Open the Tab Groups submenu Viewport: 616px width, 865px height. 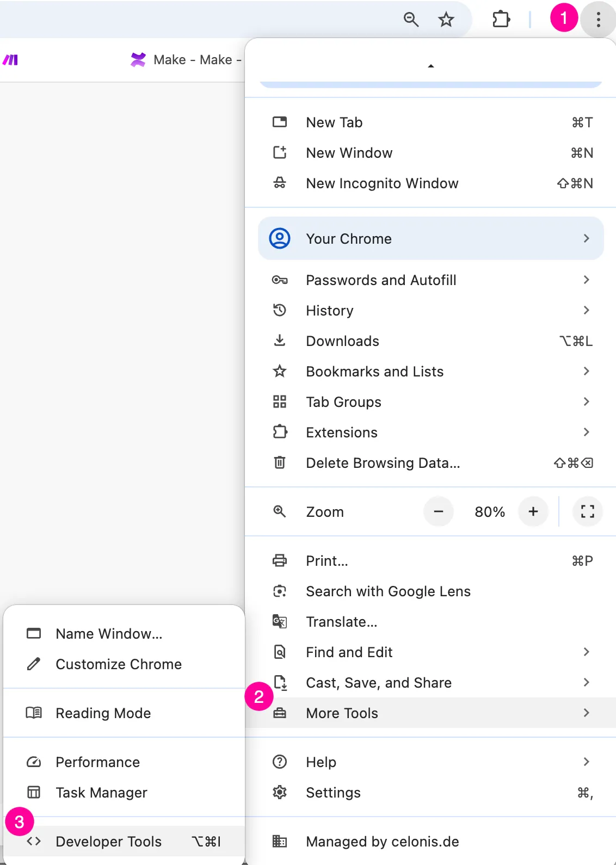coord(430,402)
